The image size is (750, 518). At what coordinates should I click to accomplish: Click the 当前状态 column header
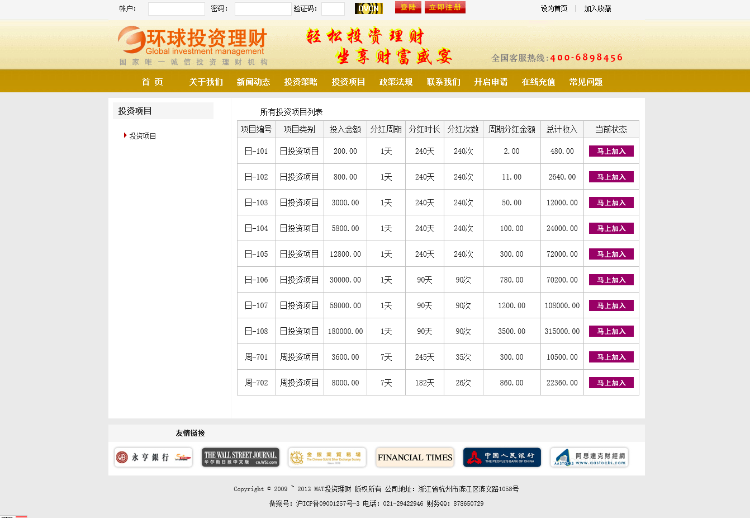[611, 129]
